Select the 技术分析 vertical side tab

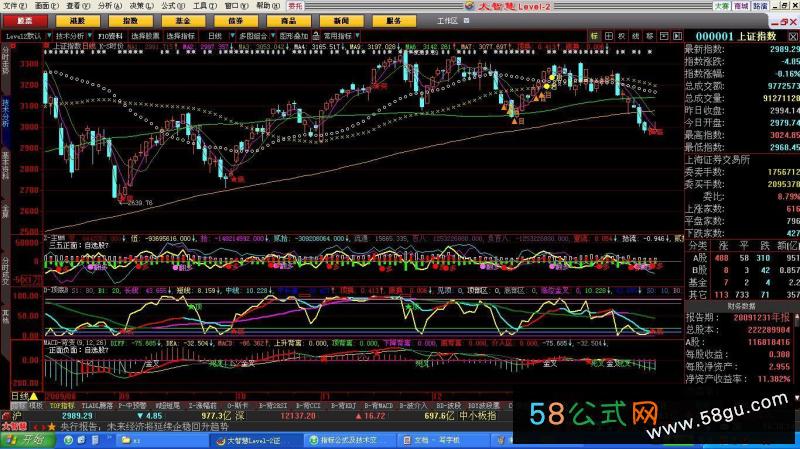coord(6,113)
